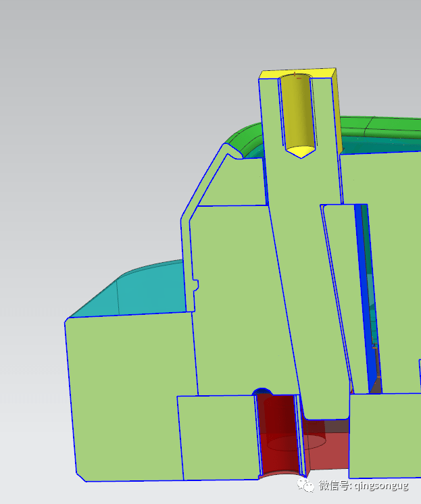
Task: Select the small green block left of red hole
Action: [x=216, y=436]
